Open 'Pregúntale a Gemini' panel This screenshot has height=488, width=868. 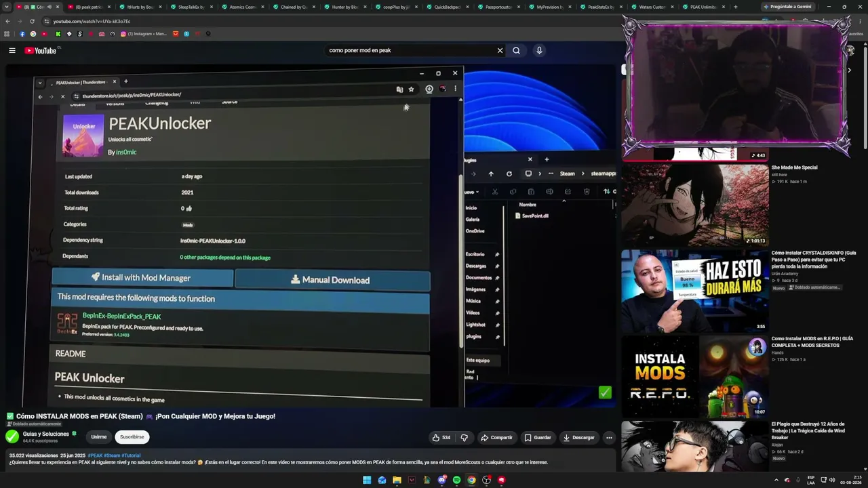[787, 7]
